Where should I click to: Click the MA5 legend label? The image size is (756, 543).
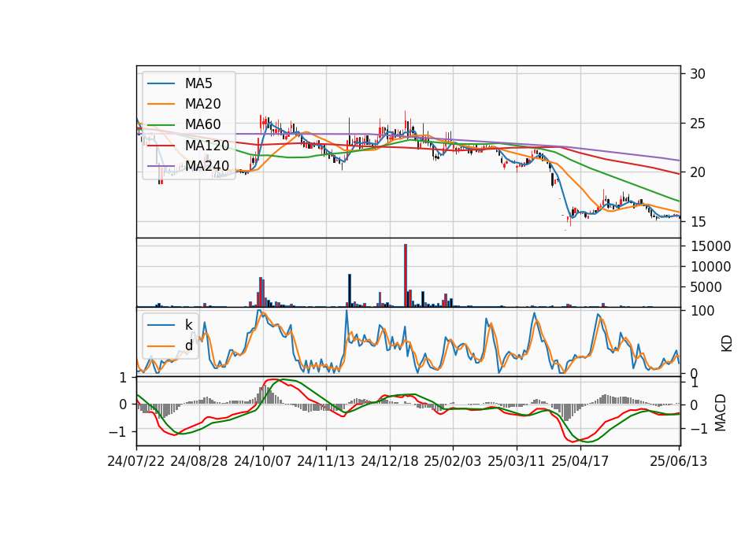point(198,83)
